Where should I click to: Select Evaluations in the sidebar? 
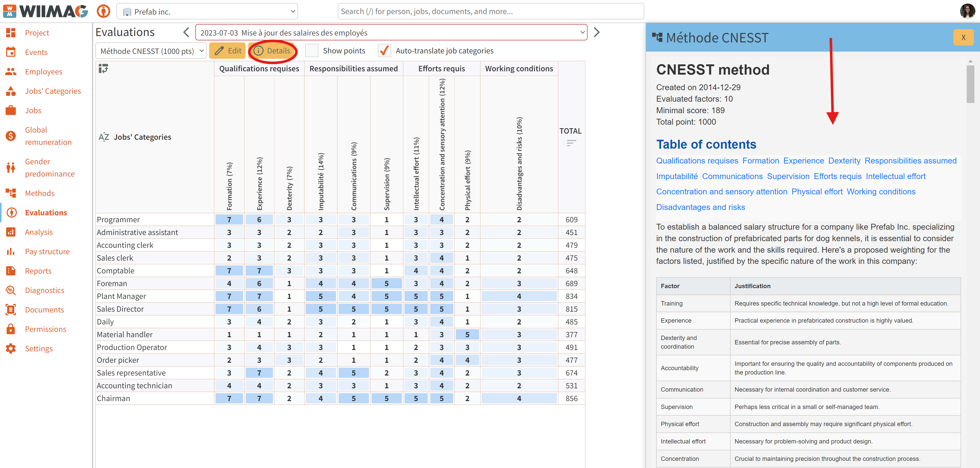click(x=46, y=212)
